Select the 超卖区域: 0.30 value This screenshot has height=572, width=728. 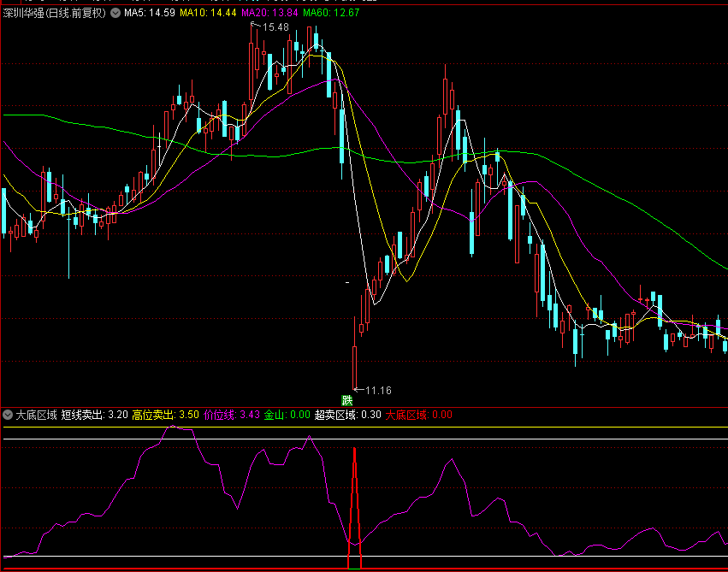pos(348,415)
